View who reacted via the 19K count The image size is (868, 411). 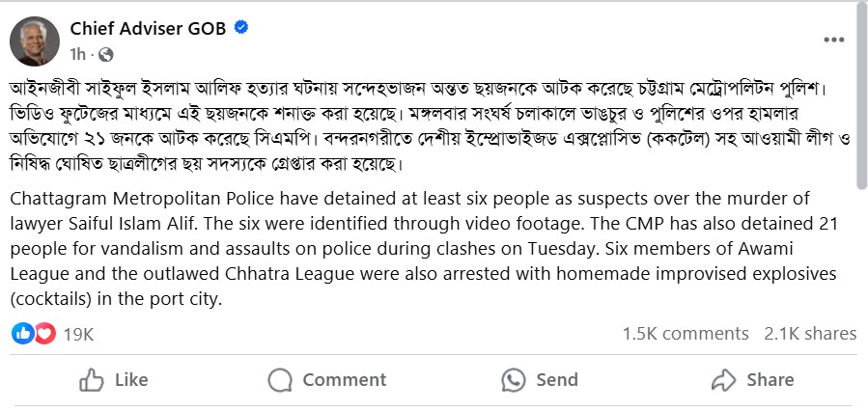[x=78, y=334]
